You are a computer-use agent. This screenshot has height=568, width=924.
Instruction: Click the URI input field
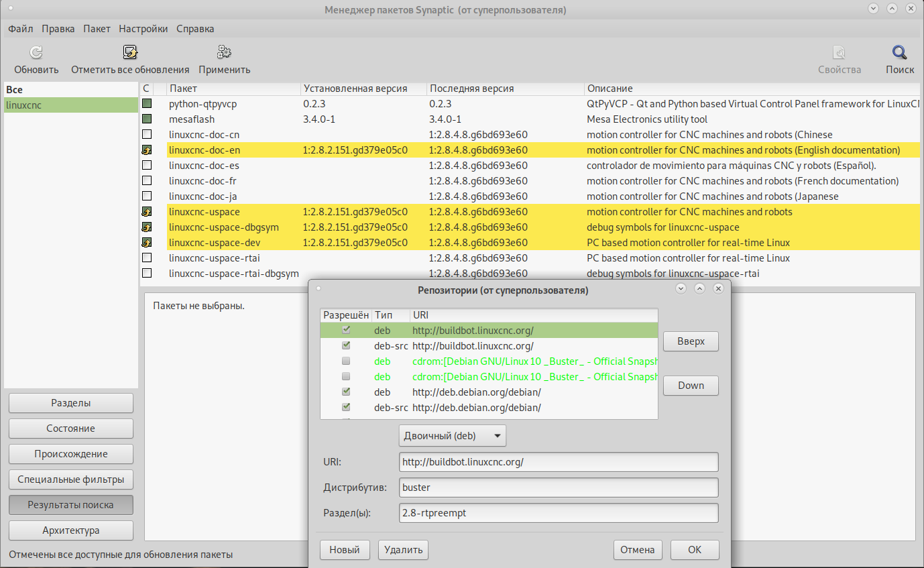[x=559, y=462]
